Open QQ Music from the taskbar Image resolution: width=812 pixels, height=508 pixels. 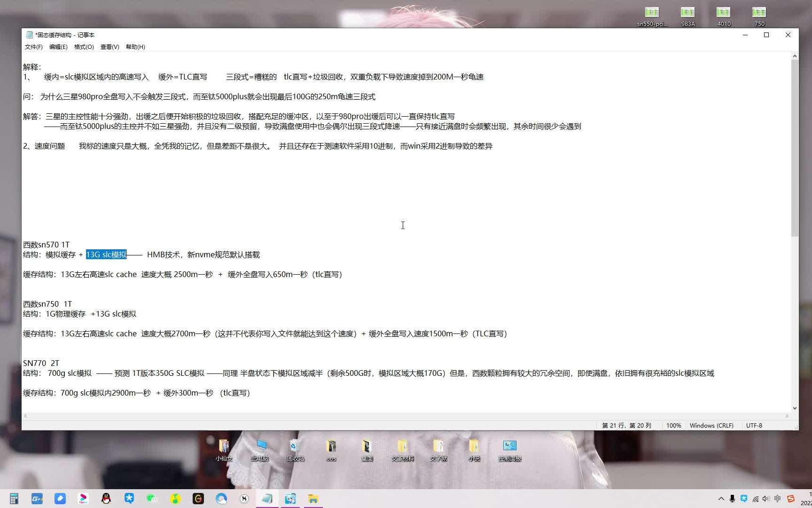[175, 499]
